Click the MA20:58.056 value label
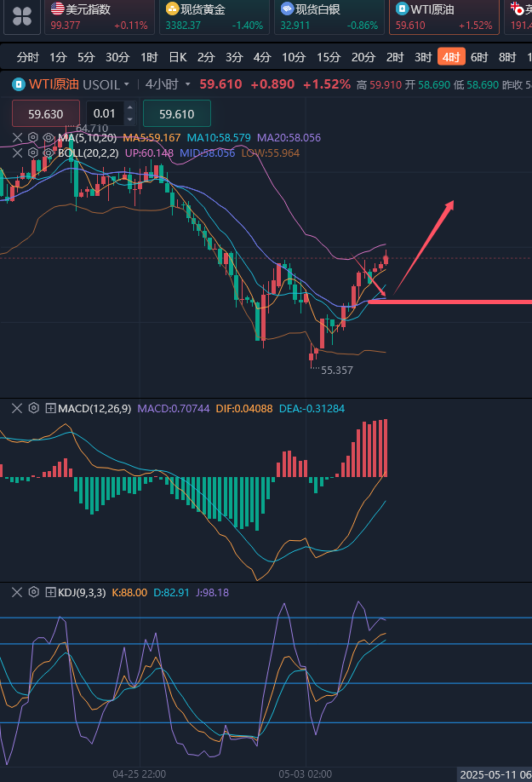This screenshot has height=782, width=532. (289, 138)
